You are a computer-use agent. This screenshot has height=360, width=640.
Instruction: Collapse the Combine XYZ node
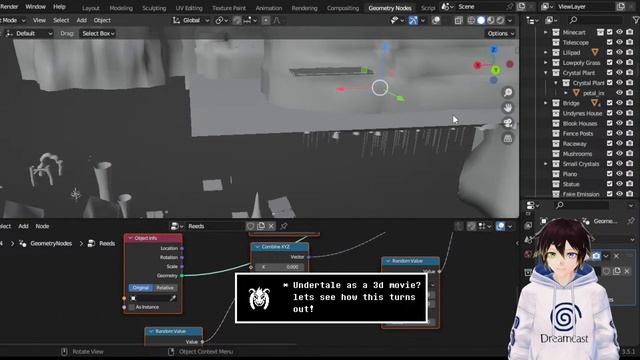[x=258, y=247]
